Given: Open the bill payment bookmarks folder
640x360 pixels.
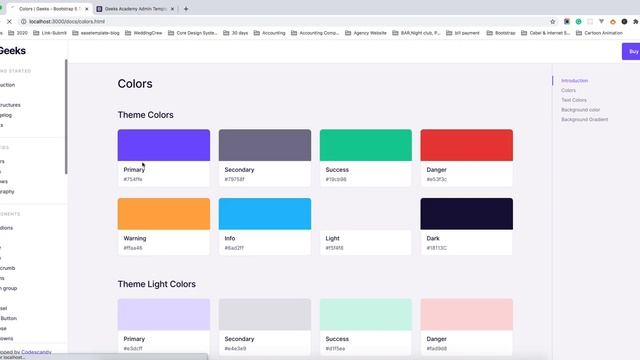Looking at the screenshot, I should tap(463, 33).
